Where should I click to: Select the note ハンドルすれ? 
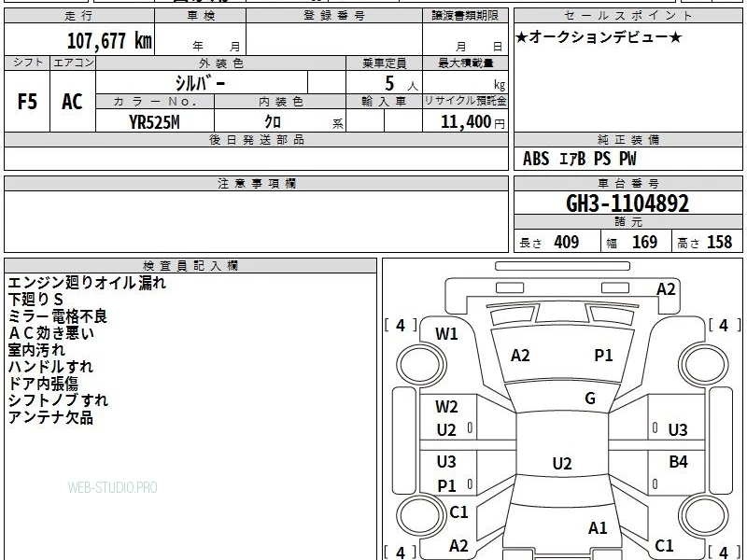point(50,367)
